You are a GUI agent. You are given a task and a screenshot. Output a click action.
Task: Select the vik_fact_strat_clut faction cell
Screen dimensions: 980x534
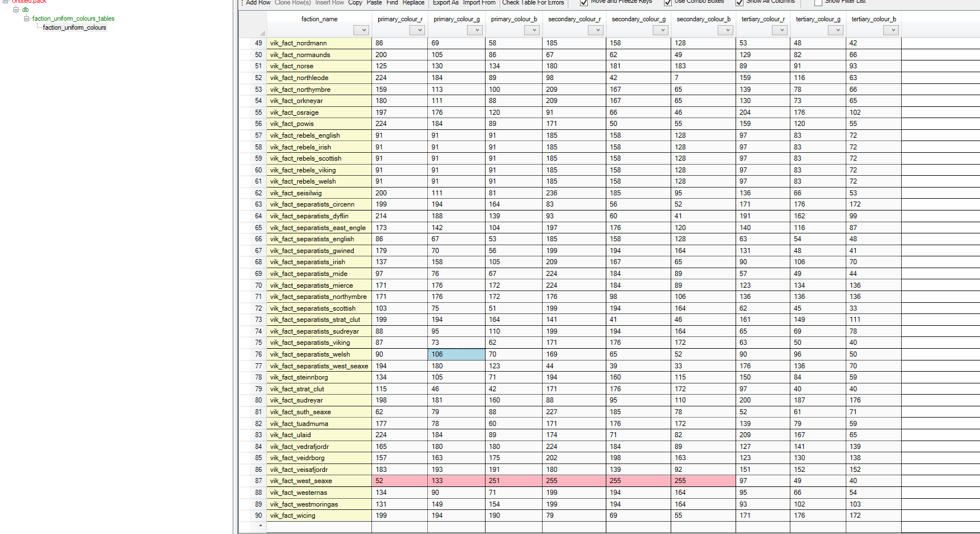pos(319,389)
